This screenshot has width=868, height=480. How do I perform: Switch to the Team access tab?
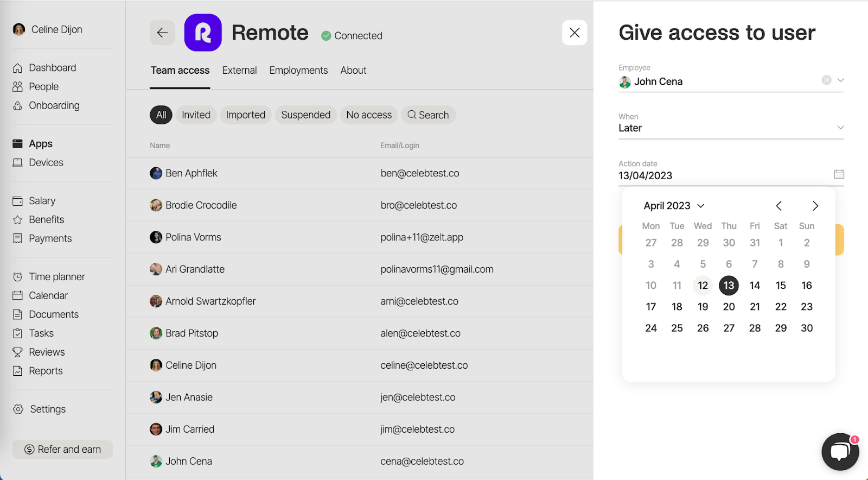180,71
